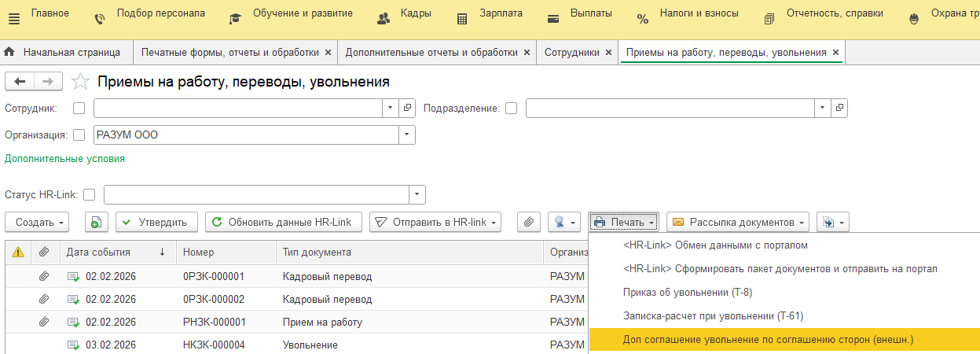Click the create-by-copy document icon
This screenshot has height=354, width=980.
click(95, 223)
